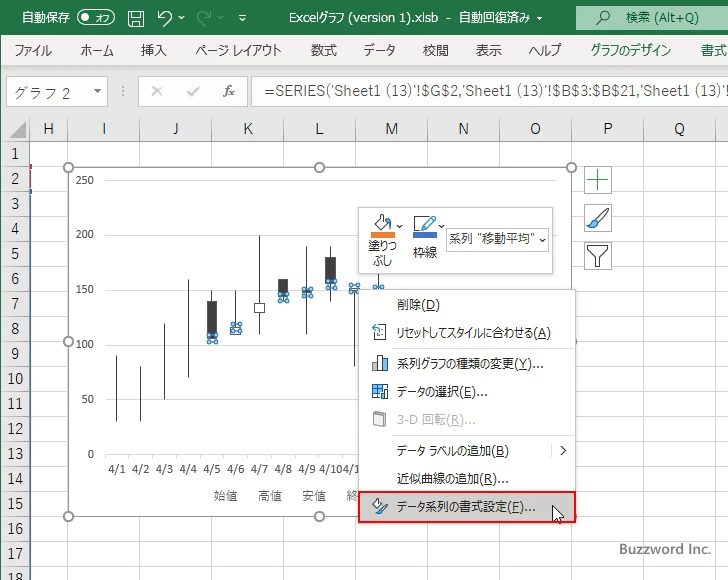728x580 pixels.
Task: Select column header K
Action: pyautogui.click(x=248, y=129)
